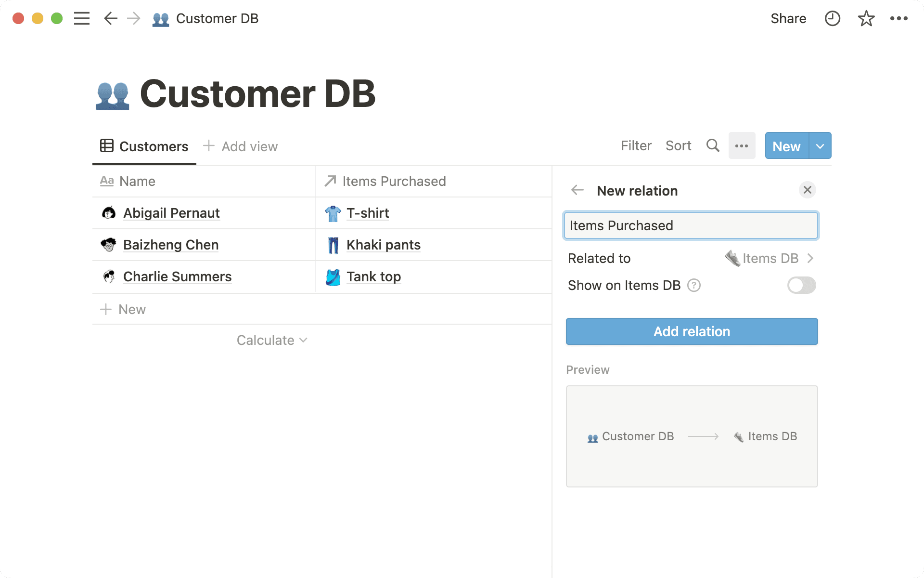Click the Items Purchased relation name field
Screen dimensions: 924x578
(691, 225)
